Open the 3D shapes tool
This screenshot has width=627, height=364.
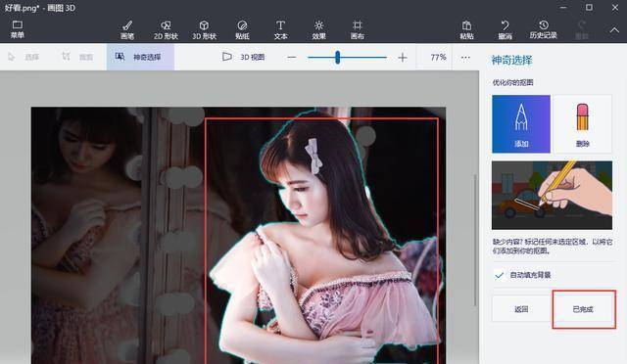click(x=204, y=30)
